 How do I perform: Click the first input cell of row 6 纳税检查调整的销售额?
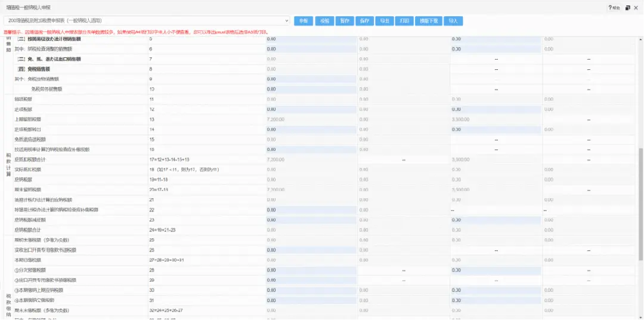(x=311, y=49)
